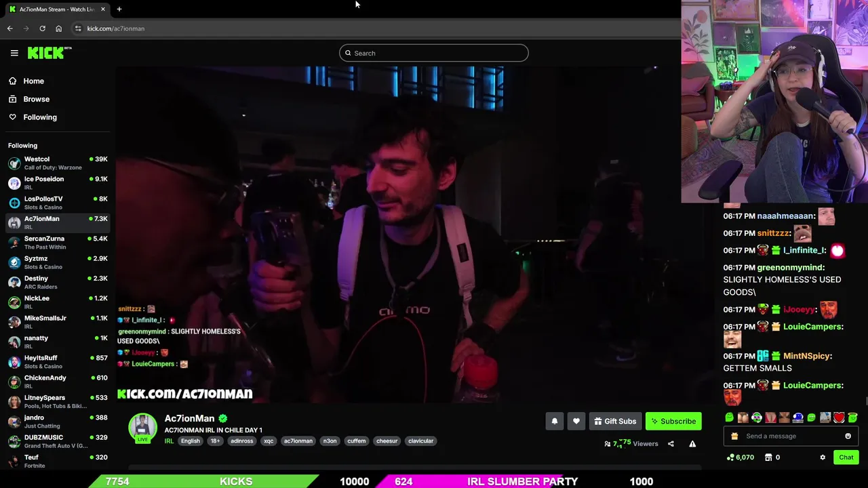Open ChickenAndy channel
Image resolution: width=868 pixels, height=488 pixels.
(57, 382)
